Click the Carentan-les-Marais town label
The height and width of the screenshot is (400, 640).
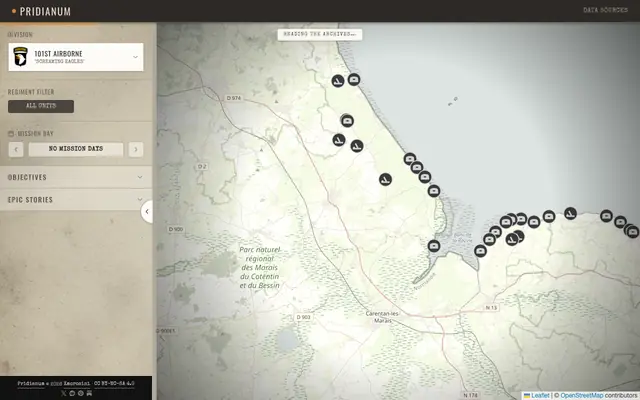click(382, 317)
